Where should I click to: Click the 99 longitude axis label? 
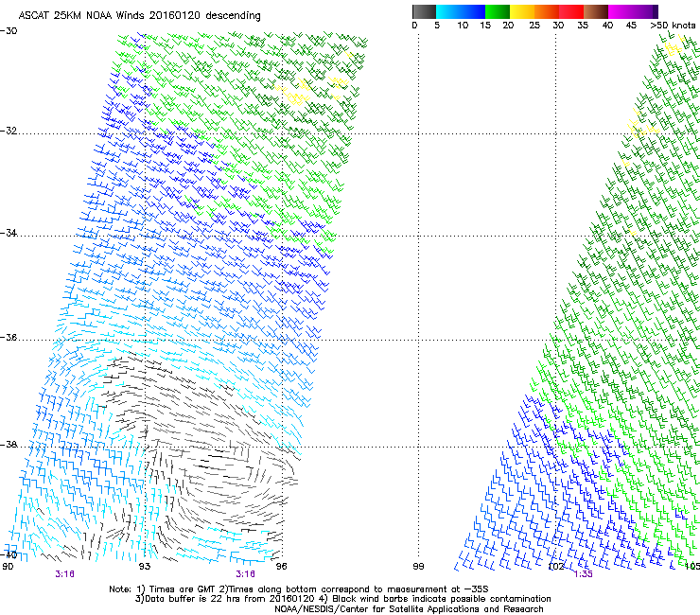pyautogui.click(x=418, y=567)
